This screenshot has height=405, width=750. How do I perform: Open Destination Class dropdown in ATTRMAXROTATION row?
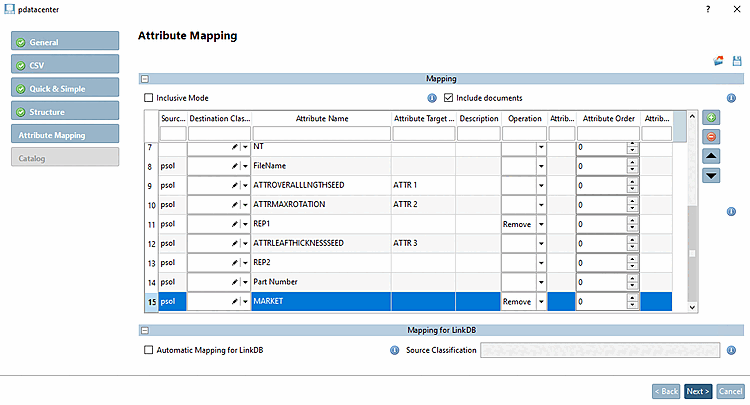(x=245, y=205)
